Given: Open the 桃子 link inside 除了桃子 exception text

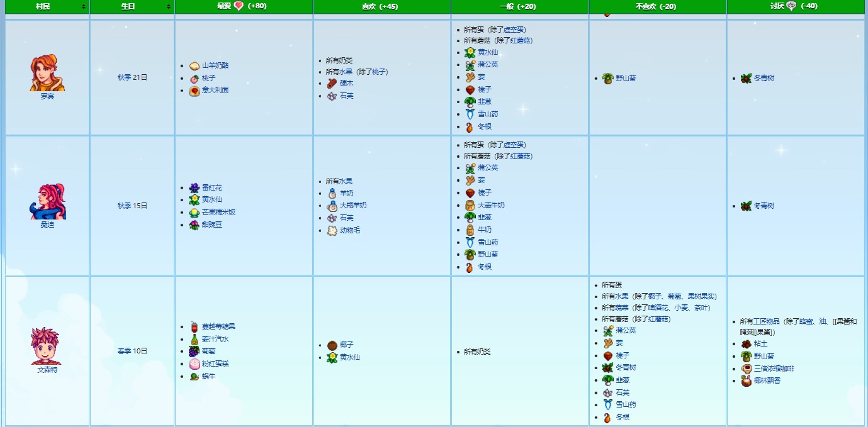Looking at the screenshot, I should [378, 72].
